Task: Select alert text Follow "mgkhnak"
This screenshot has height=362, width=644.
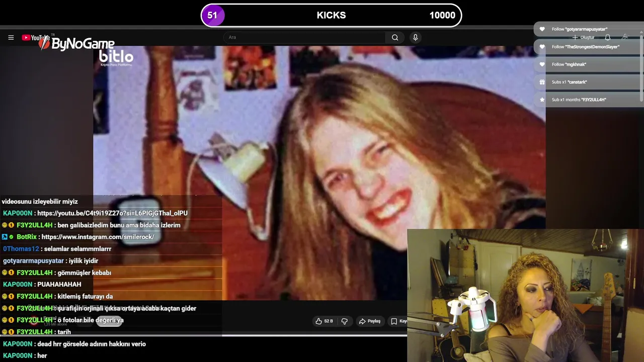Action: [569, 64]
